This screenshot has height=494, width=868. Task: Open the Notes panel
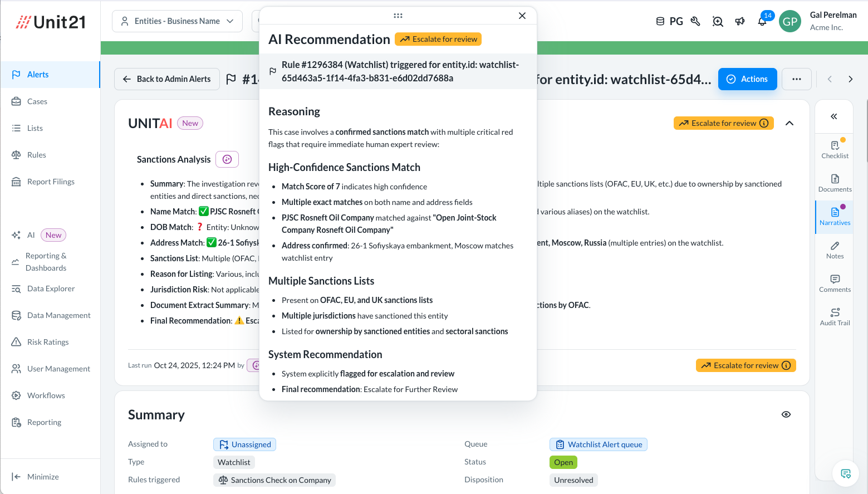(835, 250)
